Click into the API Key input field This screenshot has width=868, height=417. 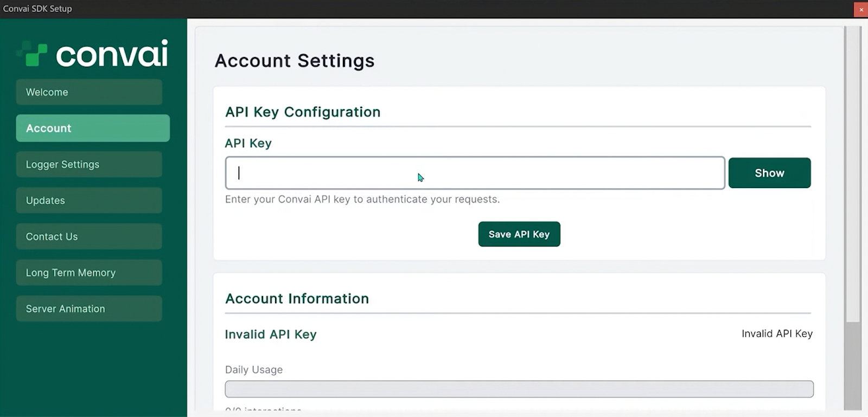click(475, 173)
